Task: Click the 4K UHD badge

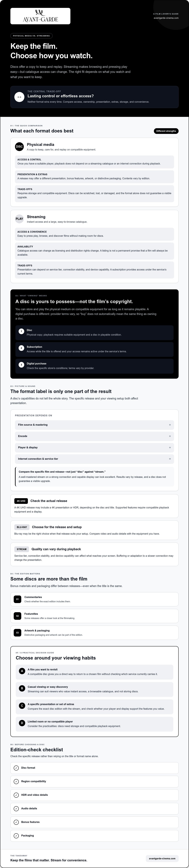Action: tap(21, 501)
